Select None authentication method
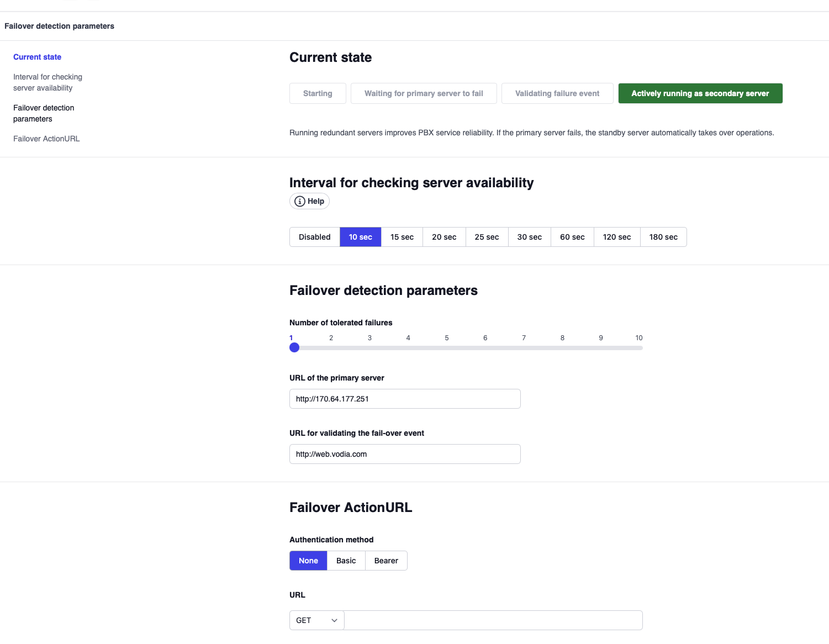The height and width of the screenshot is (644, 829). click(x=308, y=561)
